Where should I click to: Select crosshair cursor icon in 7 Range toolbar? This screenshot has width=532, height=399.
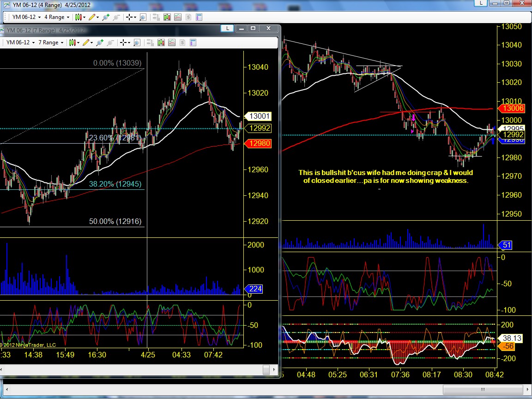(x=123, y=42)
